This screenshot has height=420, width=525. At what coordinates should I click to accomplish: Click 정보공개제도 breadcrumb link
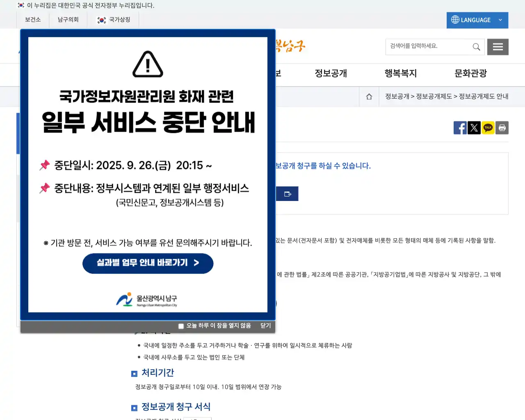tap(434, 96)
